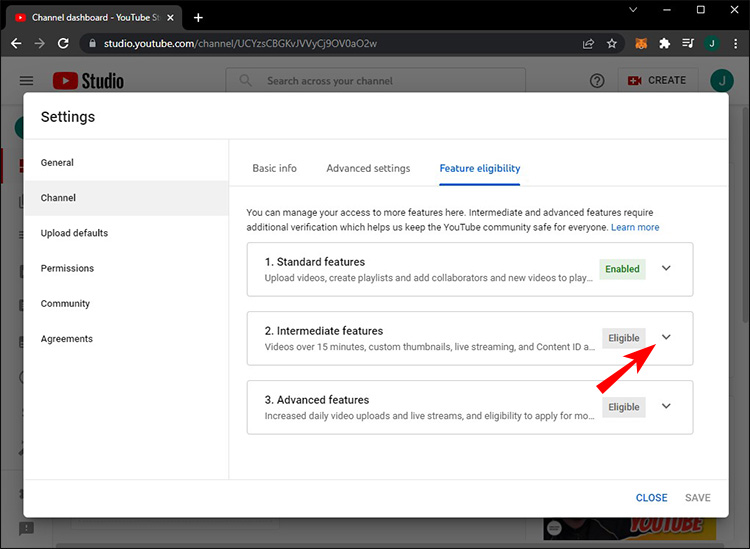The width and height of the screenshot is (750, 549).
Task: Click the browser back arrow
Action: 16,44
